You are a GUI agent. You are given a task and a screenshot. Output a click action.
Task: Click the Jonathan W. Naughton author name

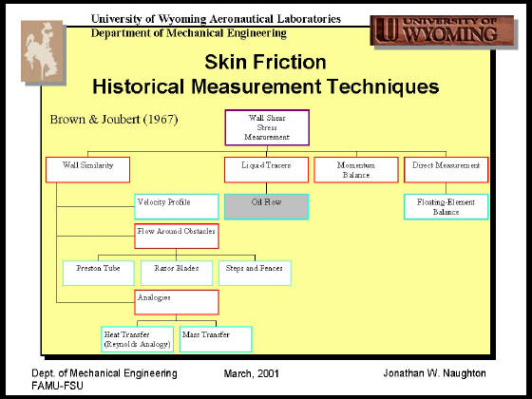435,373
